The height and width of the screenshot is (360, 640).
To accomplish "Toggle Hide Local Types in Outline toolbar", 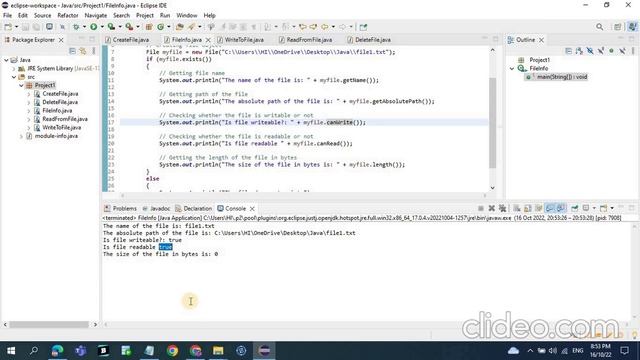I will tap(622, 51).
